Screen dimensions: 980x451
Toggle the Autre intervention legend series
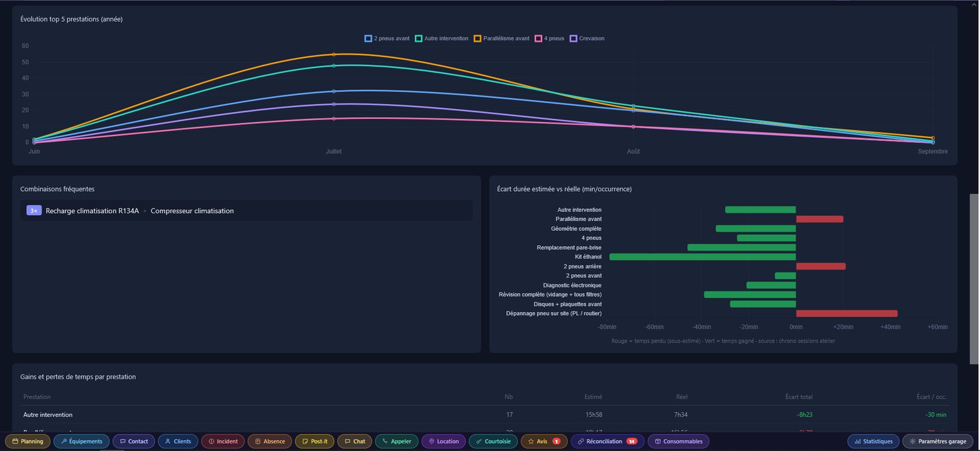click(x=442, y=39)
